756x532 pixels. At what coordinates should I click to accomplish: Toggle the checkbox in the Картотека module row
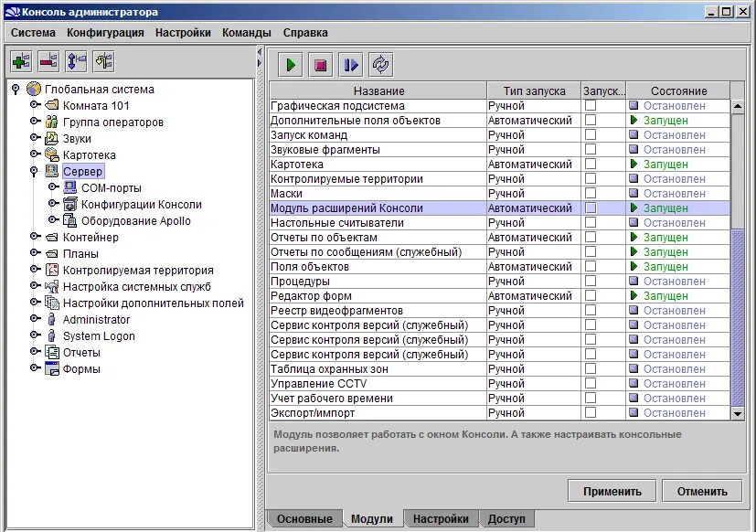click(x=591, y=164)
